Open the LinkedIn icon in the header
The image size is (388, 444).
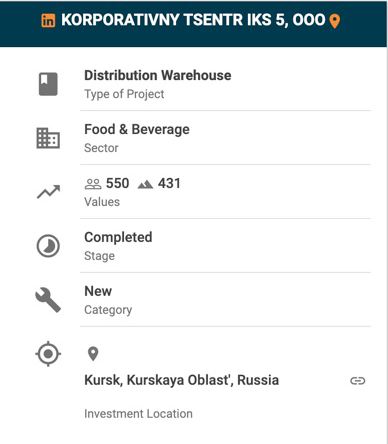pyautogui.click(x=48, y=21)
